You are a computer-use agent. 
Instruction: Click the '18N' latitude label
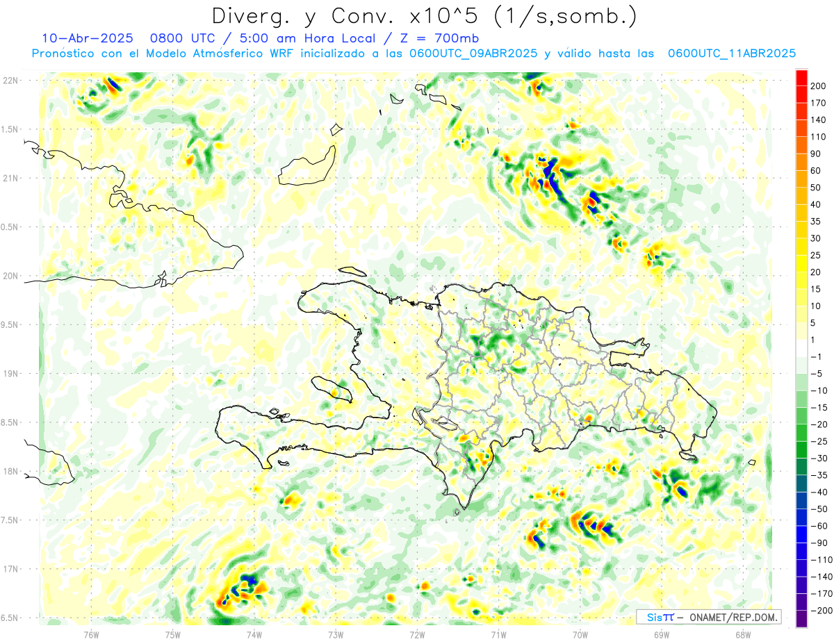click(10, 471)
